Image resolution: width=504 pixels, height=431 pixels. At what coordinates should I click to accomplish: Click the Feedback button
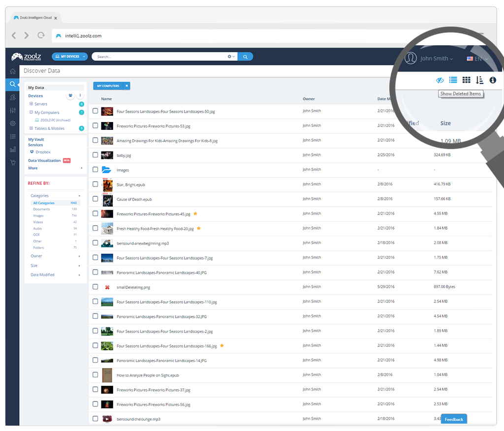454,419
